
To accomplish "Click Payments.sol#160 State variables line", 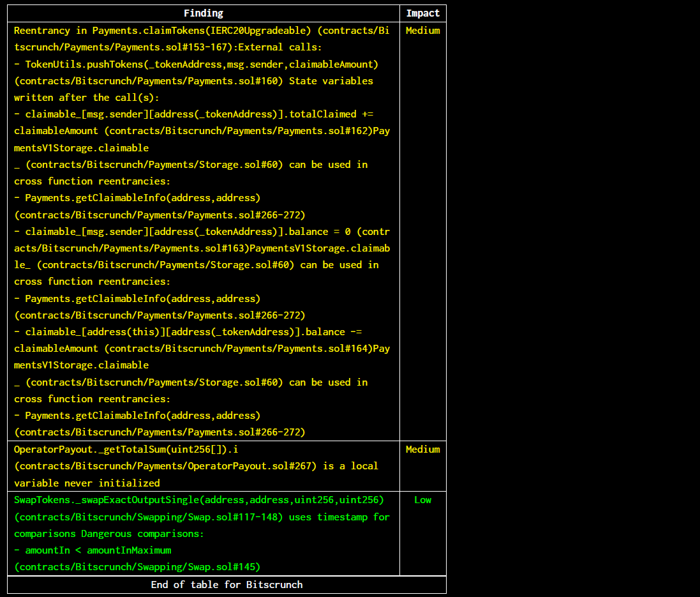I will tap(193, 81).
